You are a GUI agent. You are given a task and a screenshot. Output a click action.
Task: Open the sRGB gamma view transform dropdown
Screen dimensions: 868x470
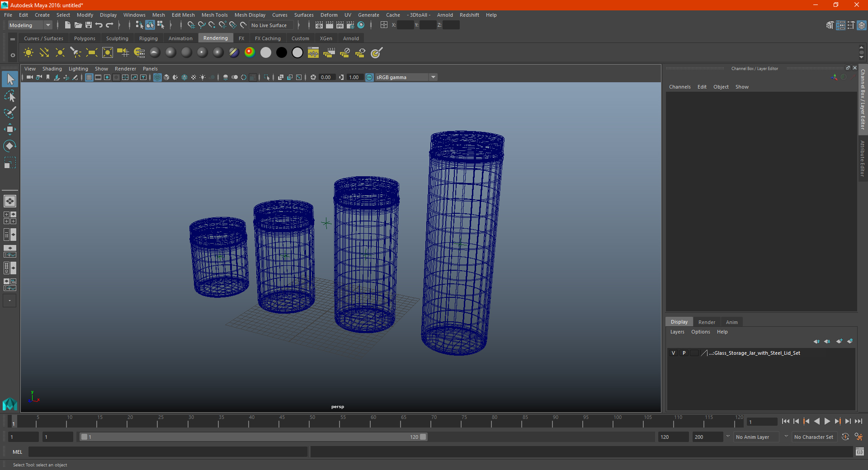tap(406, 77)
